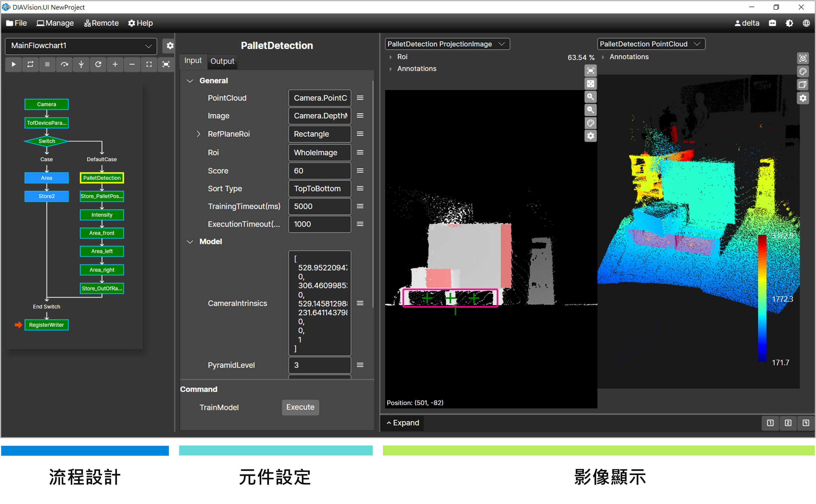This screenshot has height=504, width=816.
Task: Click the step over curved-arrow icon
Action: point(64,64)
